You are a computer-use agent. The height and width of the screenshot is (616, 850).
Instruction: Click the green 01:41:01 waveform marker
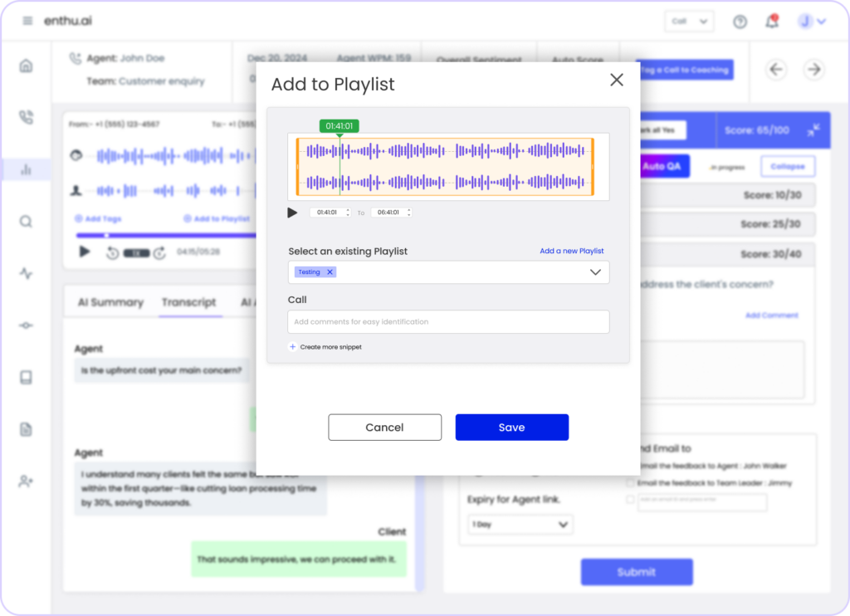click(x=340, y=126)
